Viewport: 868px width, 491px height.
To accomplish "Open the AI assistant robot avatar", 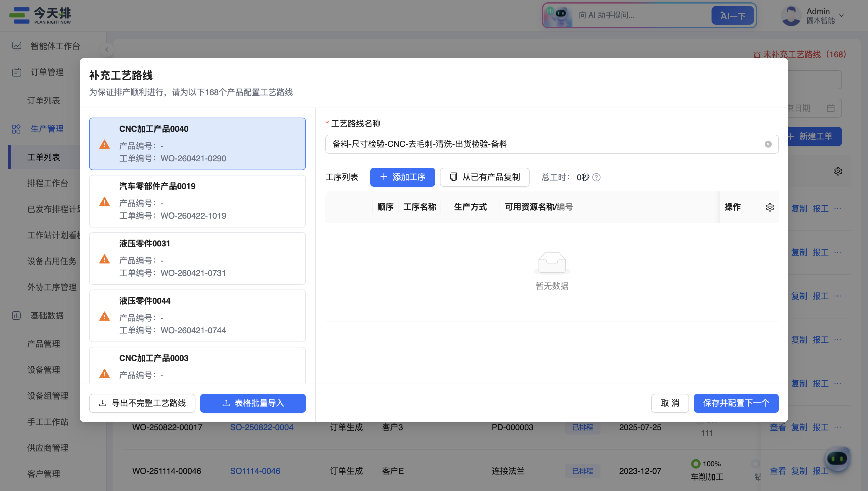I will 558,16.
